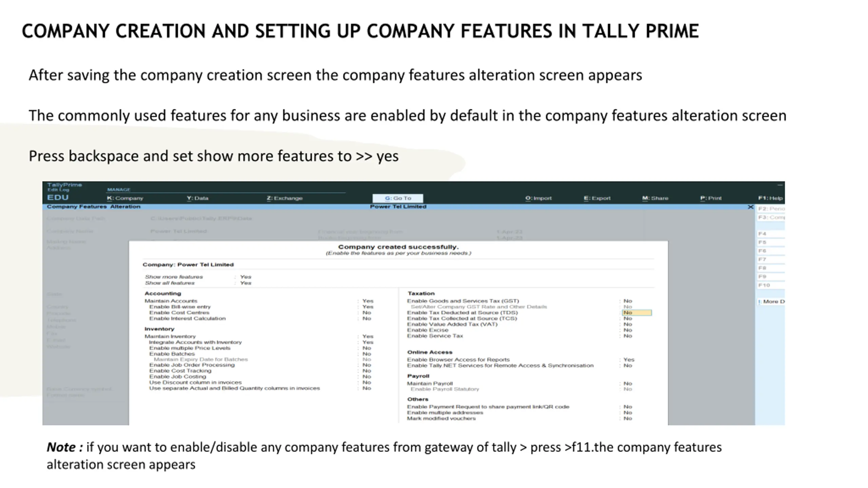Toggle Enable Batches value

(367, 354)
